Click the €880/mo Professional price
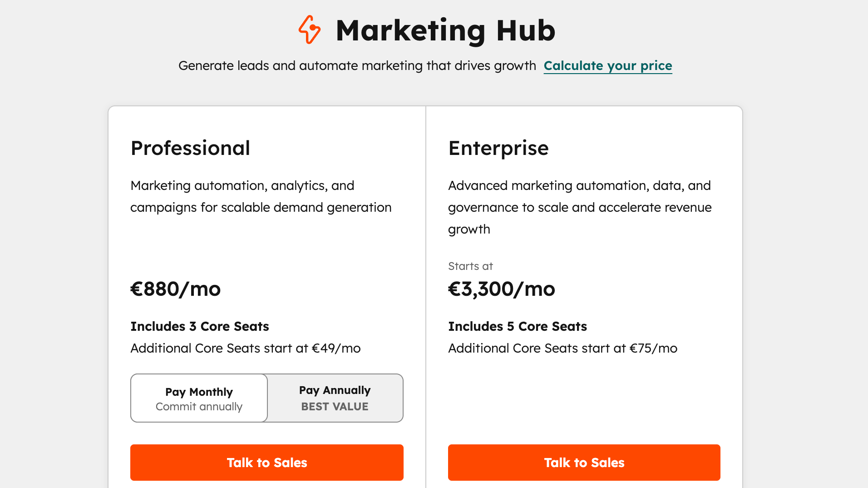This screenshot has width=868, height=488. tap(175, 289)
